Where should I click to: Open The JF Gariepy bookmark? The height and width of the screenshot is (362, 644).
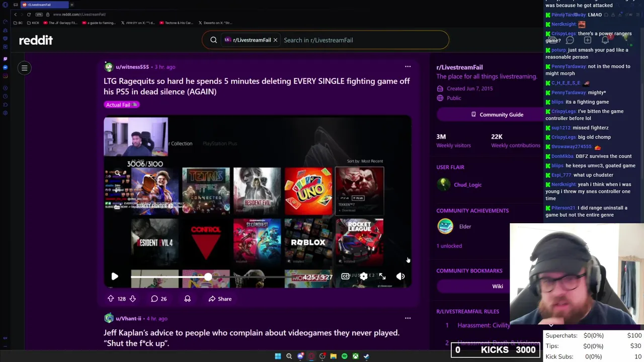tap(60, 23)
